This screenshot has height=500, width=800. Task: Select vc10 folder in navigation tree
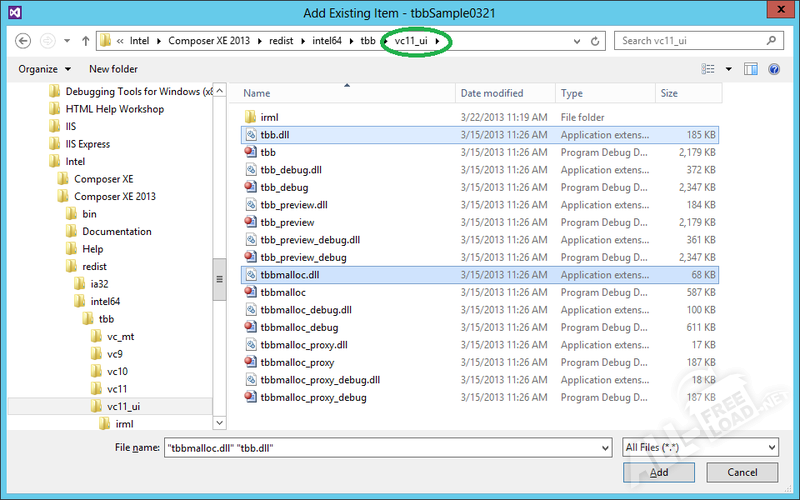click(x=117, y=371)
